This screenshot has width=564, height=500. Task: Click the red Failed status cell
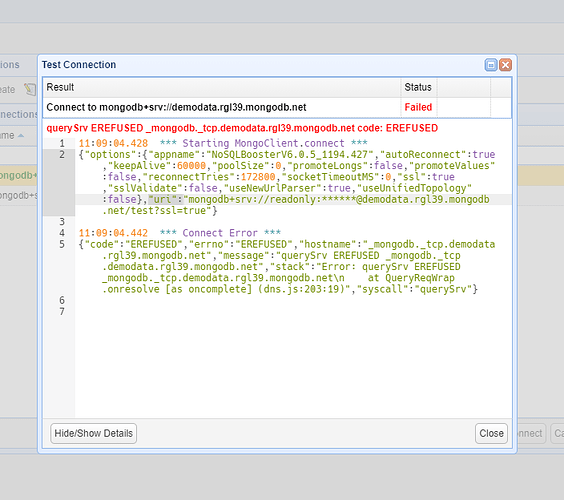[x=418, y=107]
